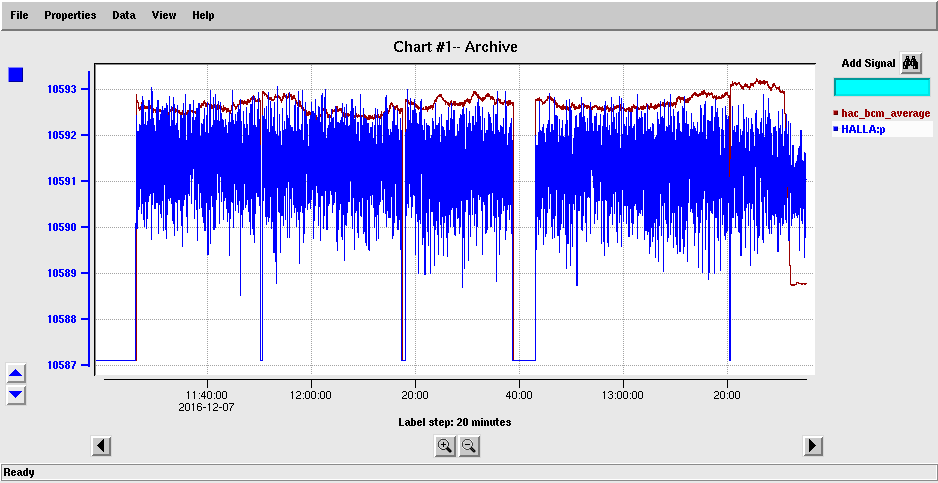938x483 pixels.
Task: Shift the time axis left with the arrow button
Action: (101, 446)
